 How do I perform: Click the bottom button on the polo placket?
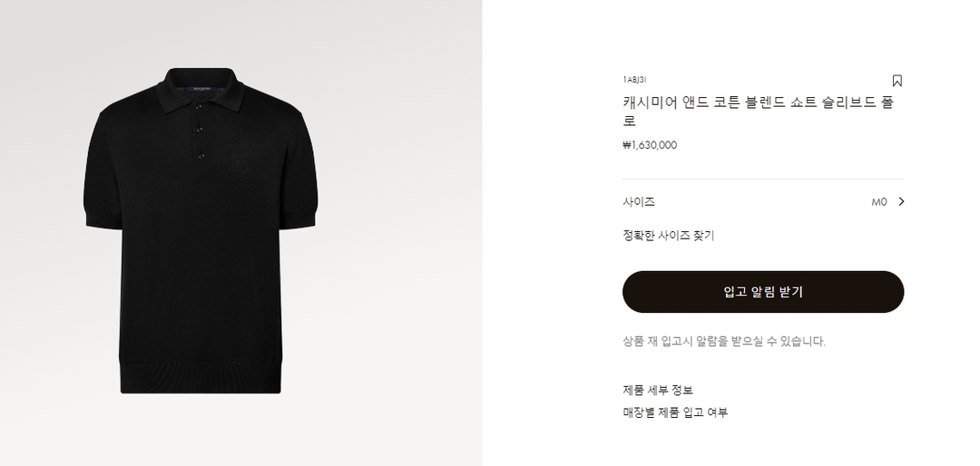point(200,155)
